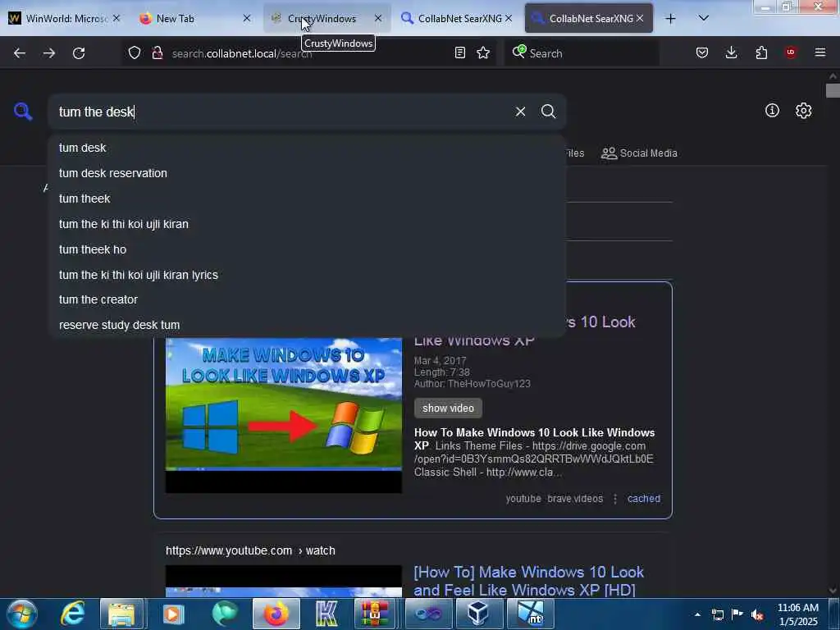Switch to Firefox taskbar button
This screenshot has height=630, width=840.
pyautogui.click(x=276, y=614)
